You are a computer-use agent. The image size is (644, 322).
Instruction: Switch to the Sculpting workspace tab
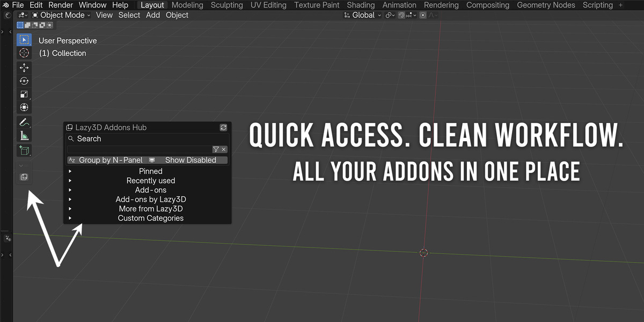[226, 5]
